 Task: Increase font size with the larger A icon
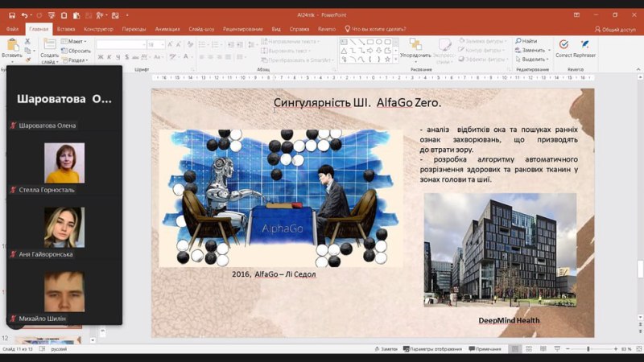point(171,44)
